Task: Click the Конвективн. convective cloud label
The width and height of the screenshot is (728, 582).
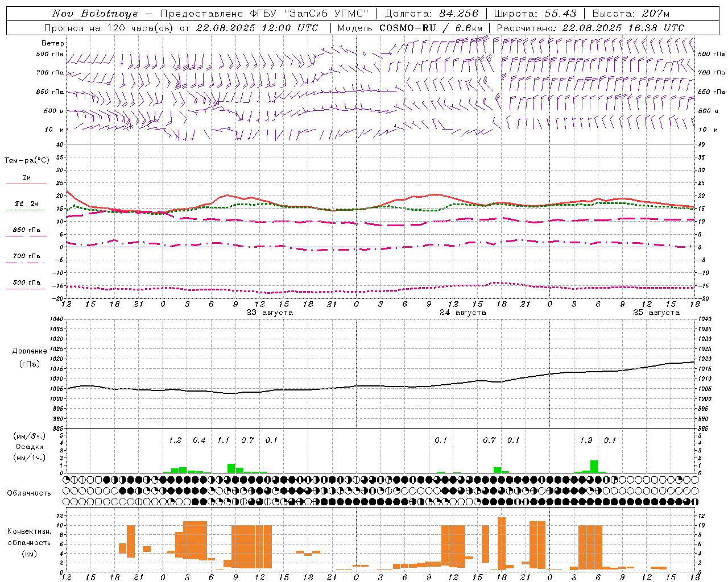Action: point(30,531)
